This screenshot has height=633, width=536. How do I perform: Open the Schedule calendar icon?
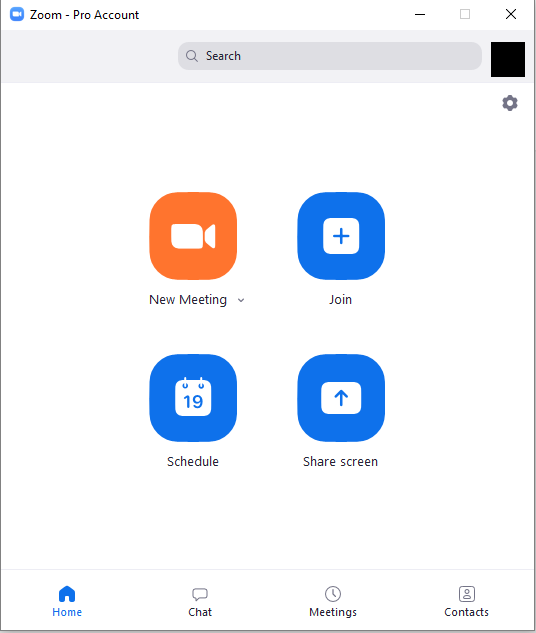tap(193, 398)
